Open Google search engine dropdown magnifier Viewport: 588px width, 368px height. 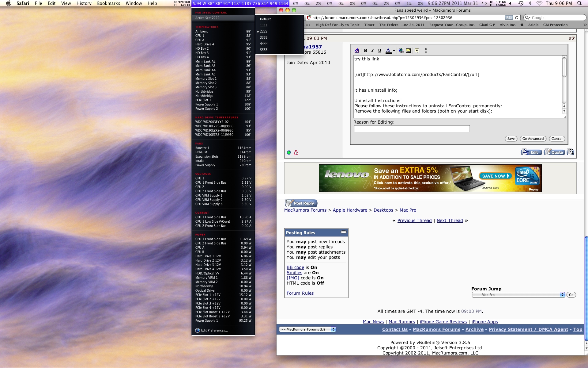point(528,17)
